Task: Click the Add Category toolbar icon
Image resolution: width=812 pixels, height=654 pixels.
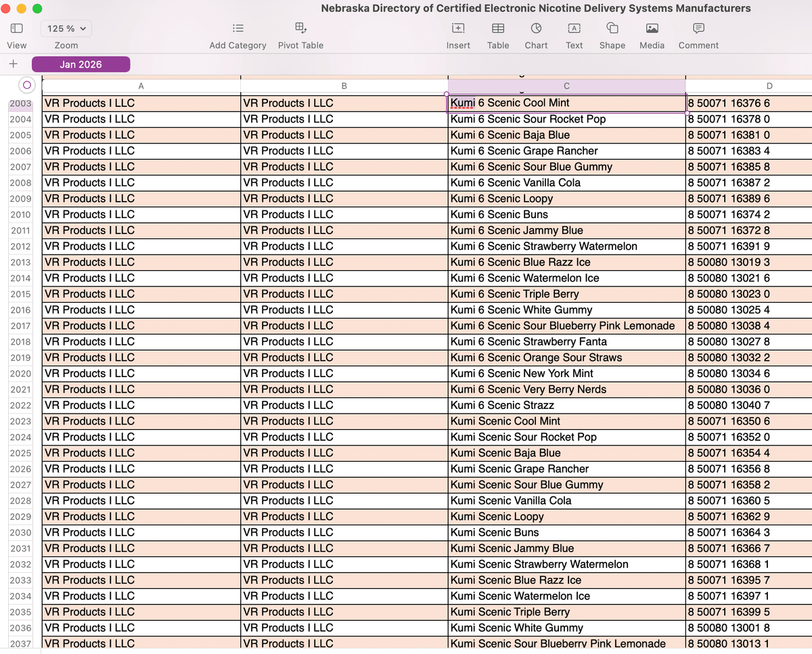Action: point(238,28)
